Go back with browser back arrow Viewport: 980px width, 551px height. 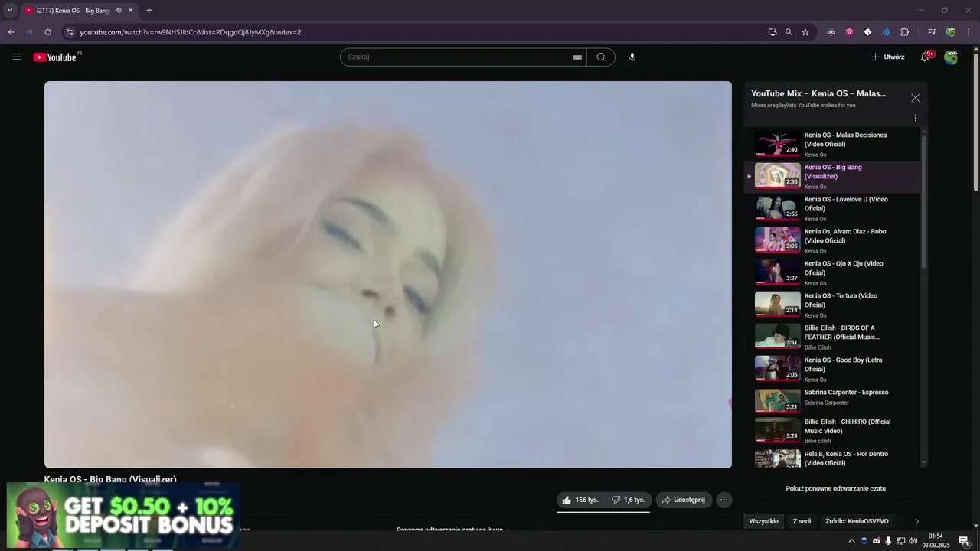[x=11, y=32]
